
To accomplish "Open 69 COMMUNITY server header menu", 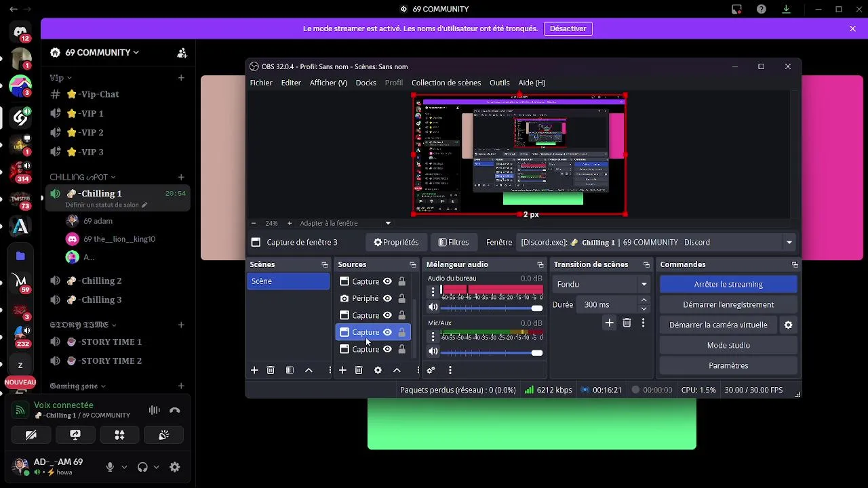I will [102, 53].
